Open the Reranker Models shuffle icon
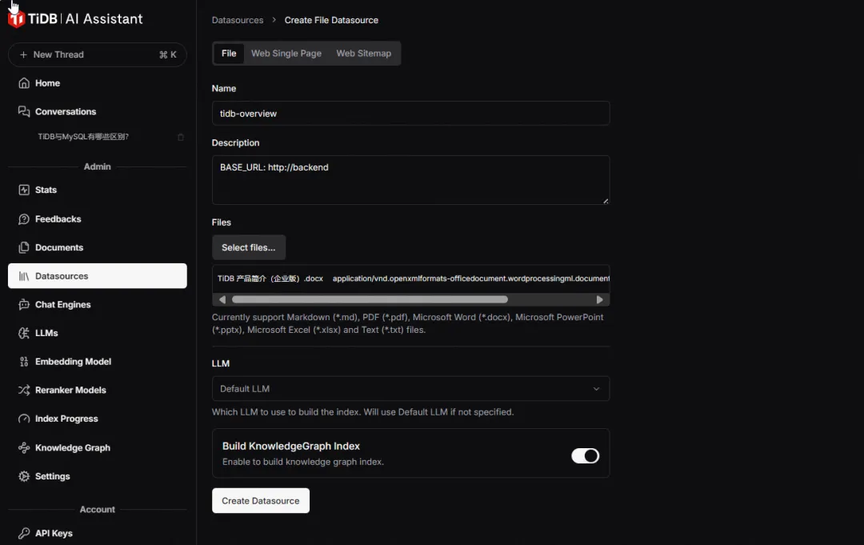The height and width of the screenshot is (545, 864). 24,390
